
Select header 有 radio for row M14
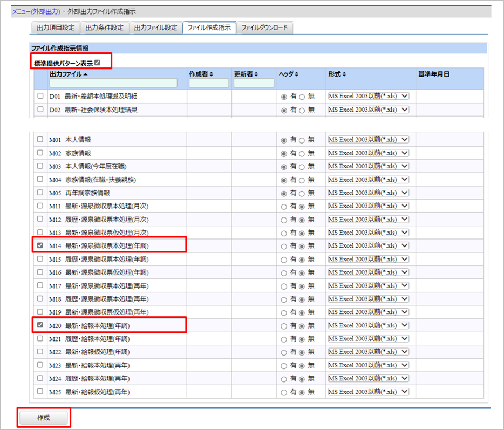coord(284,247)
